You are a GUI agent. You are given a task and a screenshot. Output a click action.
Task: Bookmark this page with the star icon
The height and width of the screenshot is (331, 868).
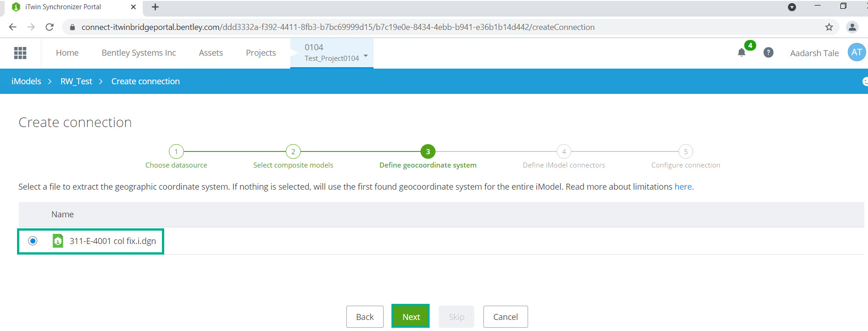click(829, 27)
